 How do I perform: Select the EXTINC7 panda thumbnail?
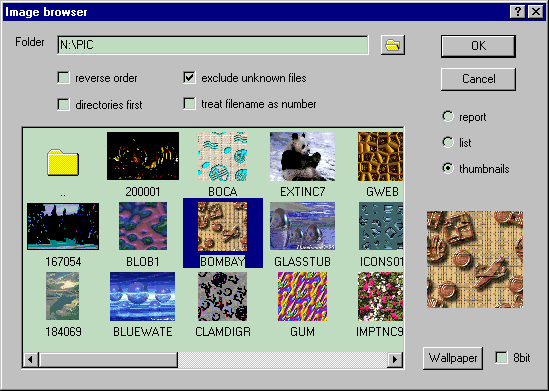click(x=302, y=156)
